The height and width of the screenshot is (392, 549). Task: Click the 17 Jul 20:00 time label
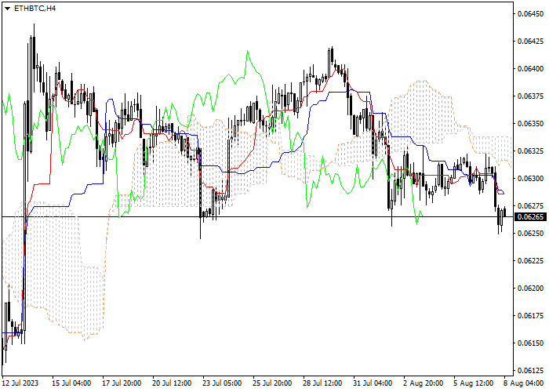coord(122,383)
